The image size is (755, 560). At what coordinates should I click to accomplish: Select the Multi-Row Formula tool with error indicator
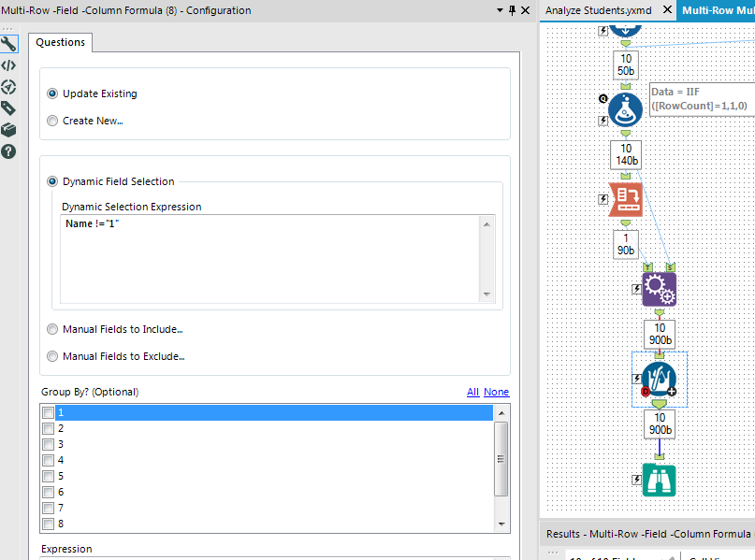tap(659, 380)
